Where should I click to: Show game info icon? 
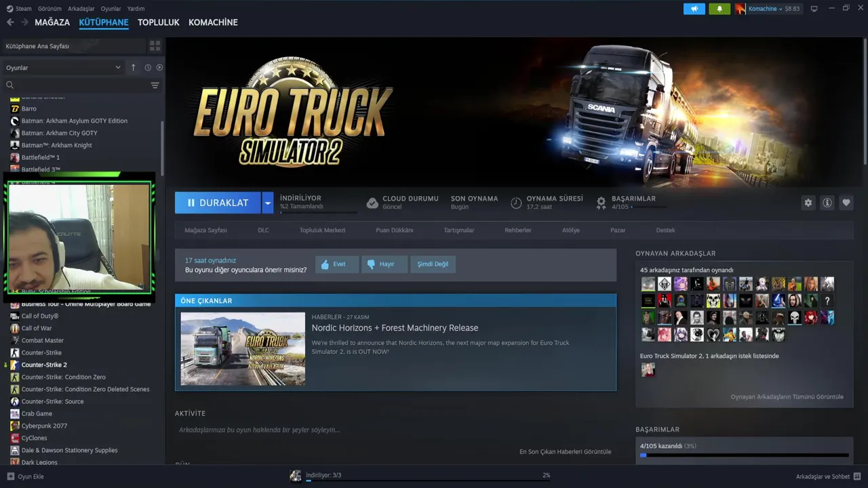pos(827,203)
